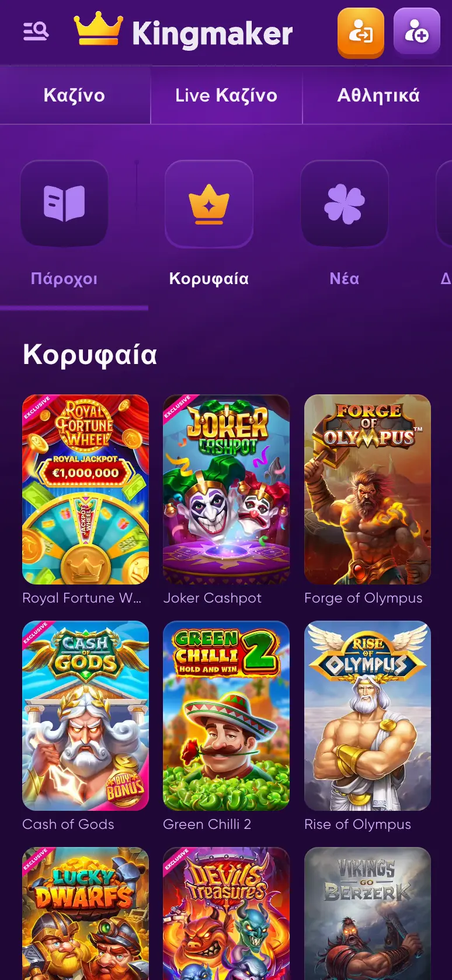Screen dimensions: 452x980
Task: Launch the Green Chilli 2 game
Action: tap(227, 716)
